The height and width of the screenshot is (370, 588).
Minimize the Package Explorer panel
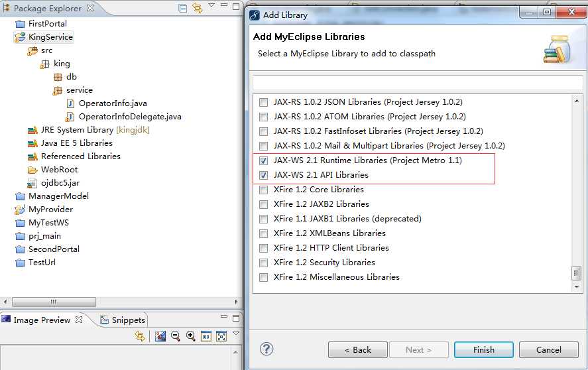tap(224, 5)
